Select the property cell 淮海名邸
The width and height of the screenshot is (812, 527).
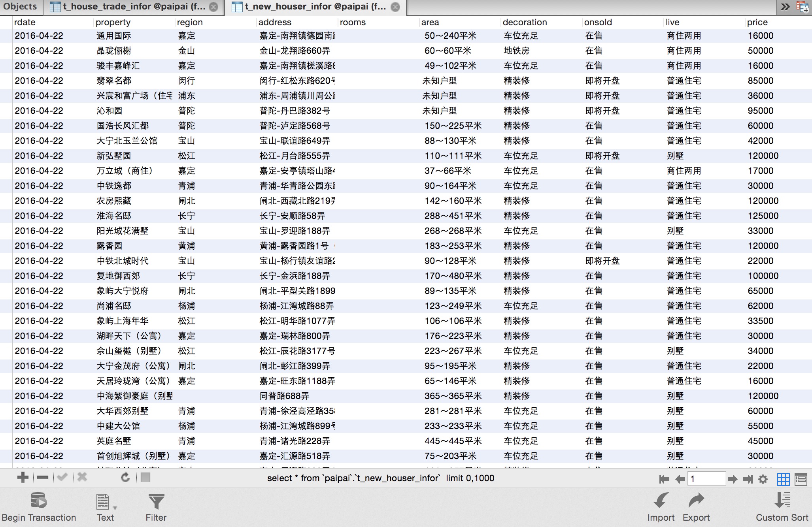point(114,216)
